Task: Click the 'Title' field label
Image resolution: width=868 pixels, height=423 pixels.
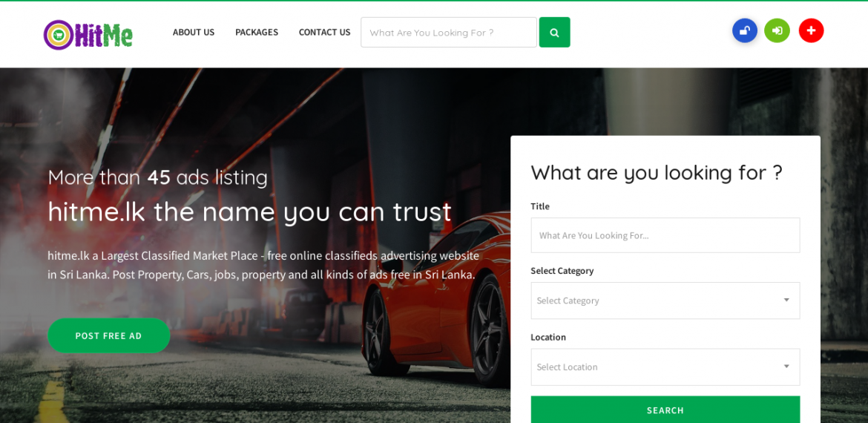Action: [540, 206]
